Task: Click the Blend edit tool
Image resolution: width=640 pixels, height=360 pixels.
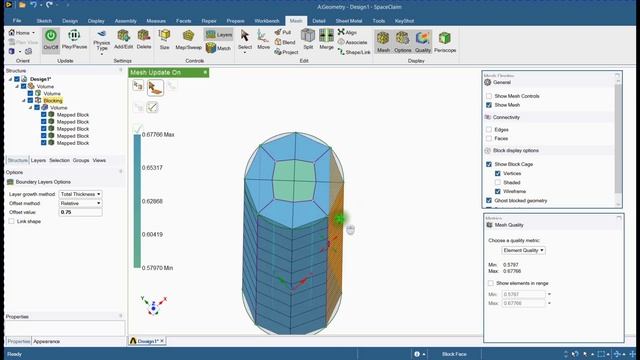Action: click(x=285, y=42)
